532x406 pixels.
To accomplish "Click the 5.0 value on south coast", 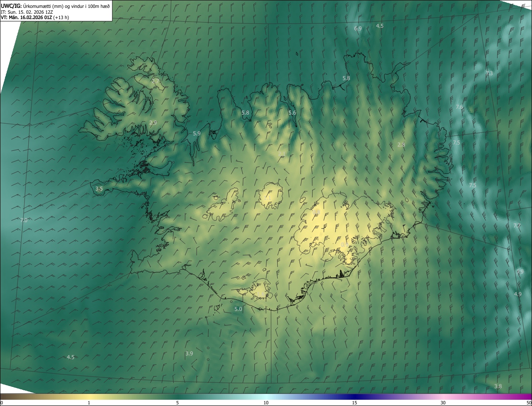I will tap(238, 309).
